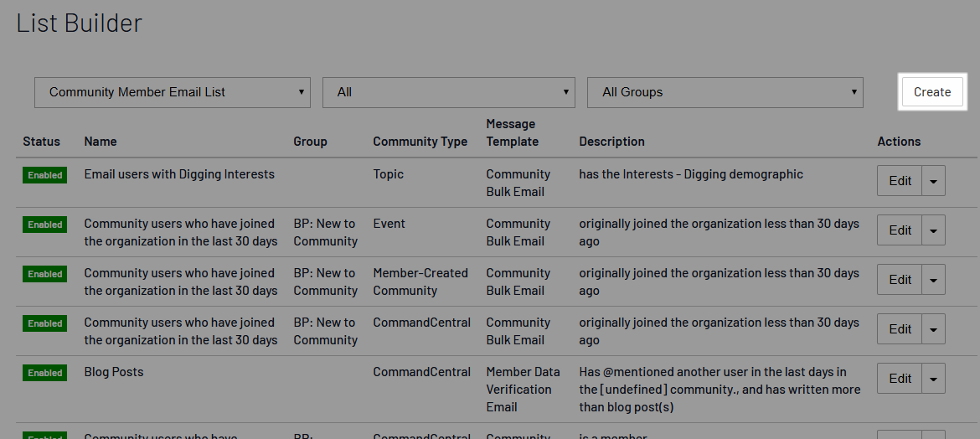Click the Enabled badge for Blog Posts row
The height and width of the screenshot is (439, 980).
[45, 373]
